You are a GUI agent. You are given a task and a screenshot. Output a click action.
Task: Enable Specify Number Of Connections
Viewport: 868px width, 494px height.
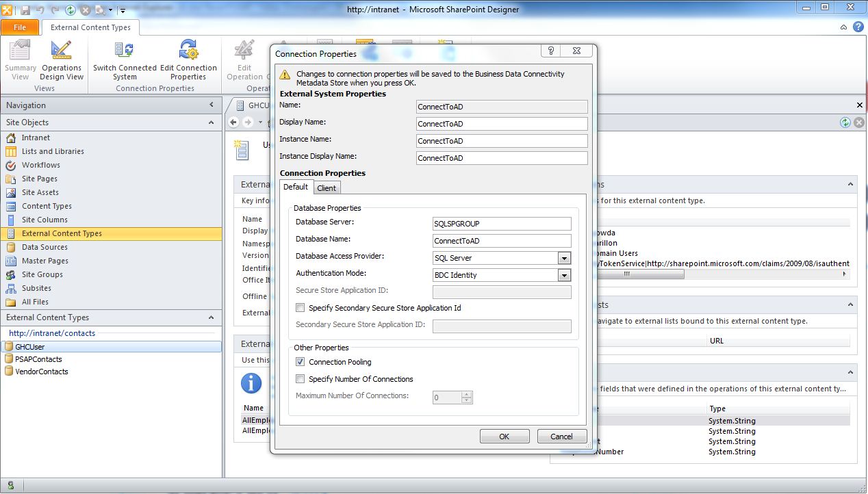point(300,378)
